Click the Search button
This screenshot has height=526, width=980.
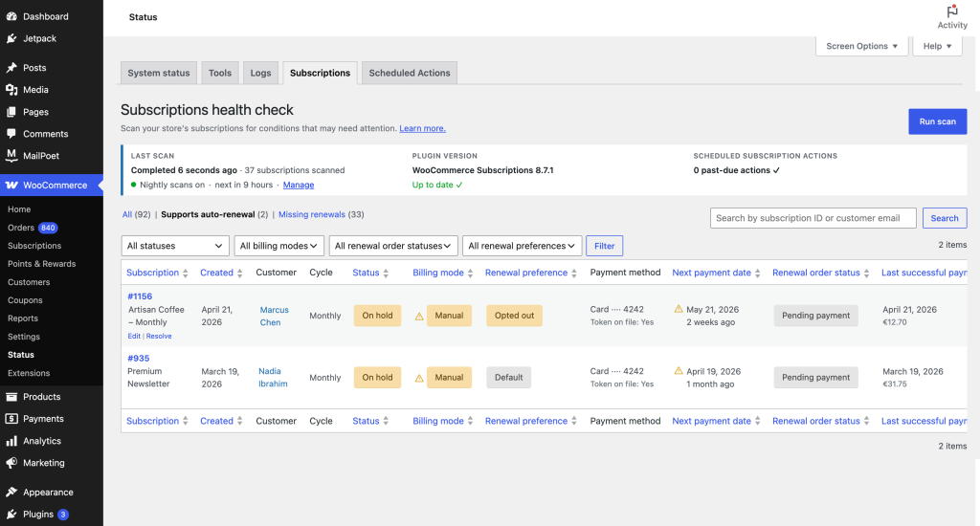945,218
